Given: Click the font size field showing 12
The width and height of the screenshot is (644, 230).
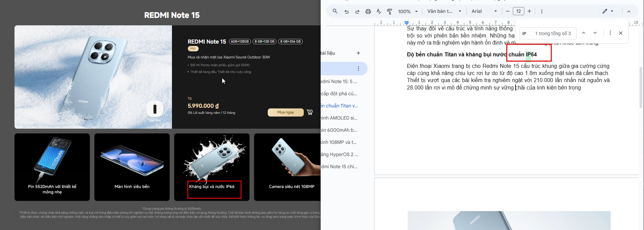Looking at the screenshot, I should [519, 11].
